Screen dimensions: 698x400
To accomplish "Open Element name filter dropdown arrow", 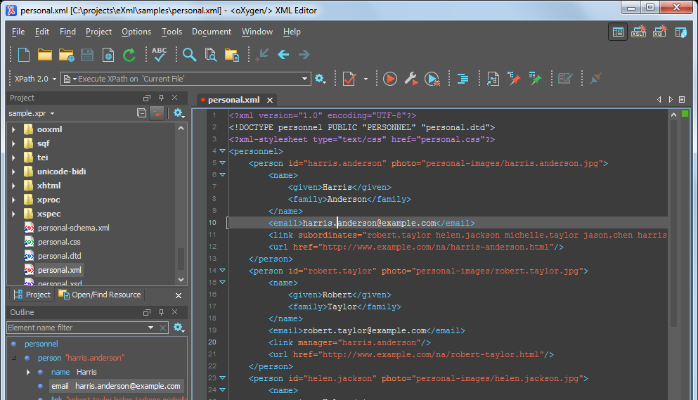I will point(150,328).
